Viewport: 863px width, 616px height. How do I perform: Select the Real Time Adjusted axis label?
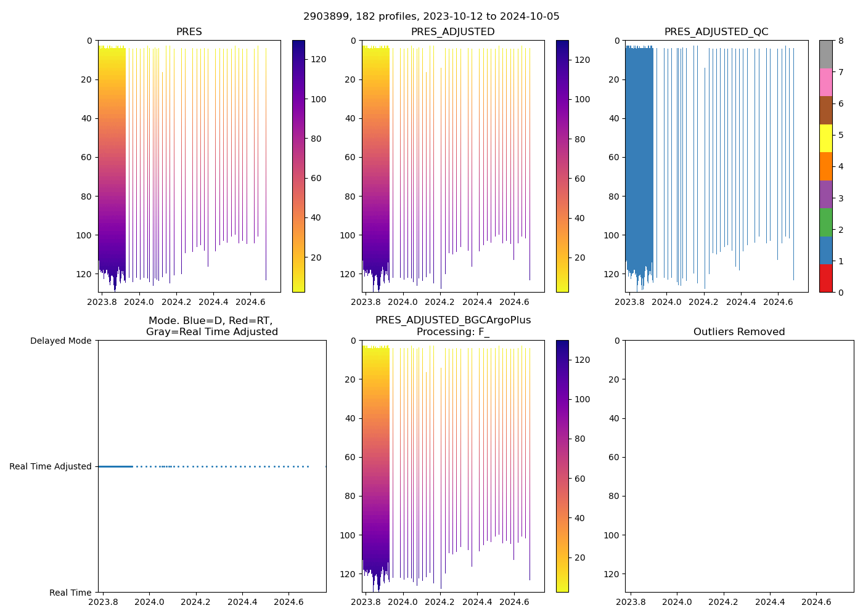click(x=51, y=467)
